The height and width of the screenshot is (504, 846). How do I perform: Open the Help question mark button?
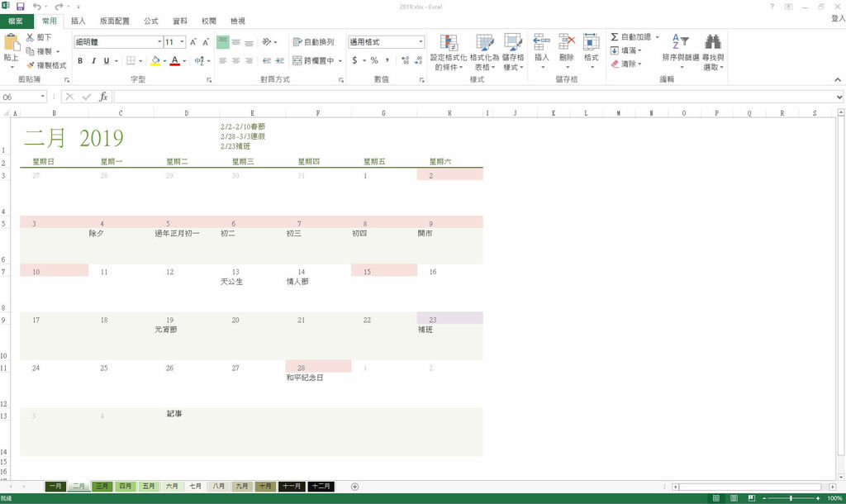point(772,7)
